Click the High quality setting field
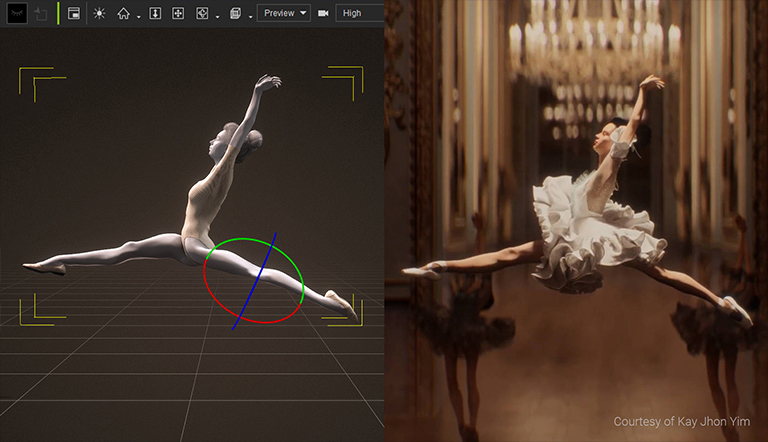768x442 pixels. (x=360, y=13)
